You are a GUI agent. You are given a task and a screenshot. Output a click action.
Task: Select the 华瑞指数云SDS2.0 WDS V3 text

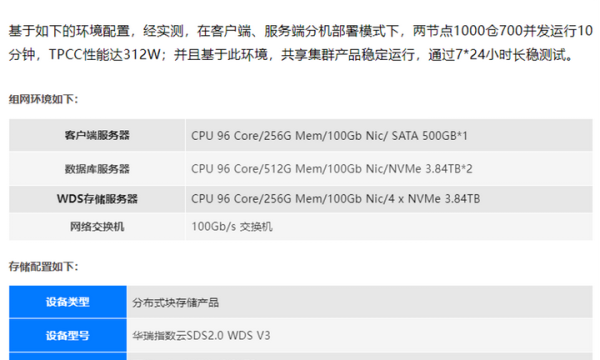coord(201,336)
